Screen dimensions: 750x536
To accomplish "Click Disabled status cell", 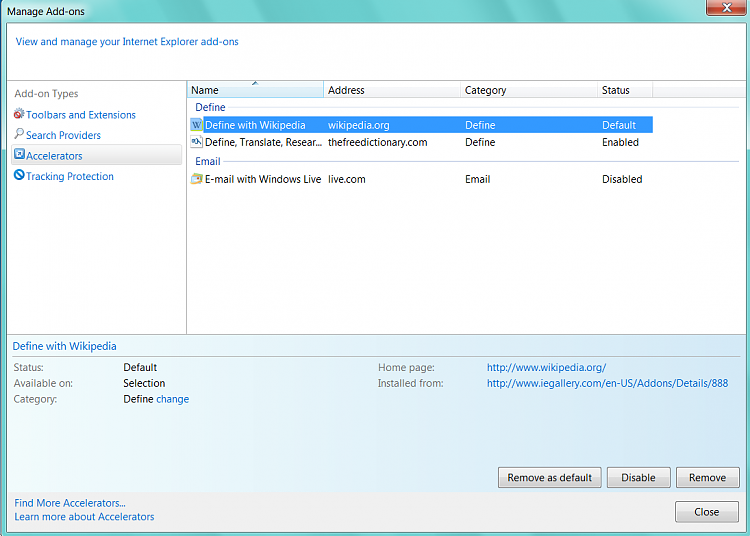I will click(x=622, y=179).
